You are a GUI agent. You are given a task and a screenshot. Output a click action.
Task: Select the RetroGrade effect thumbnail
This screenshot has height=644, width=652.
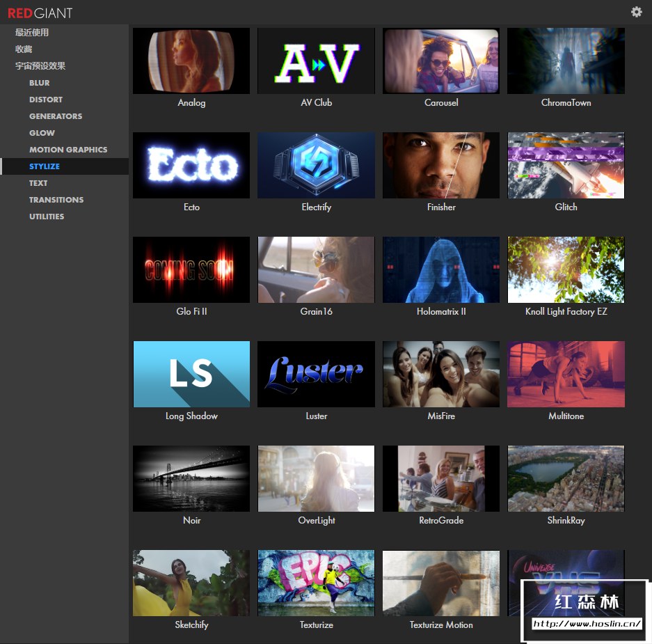pos(440,478)
